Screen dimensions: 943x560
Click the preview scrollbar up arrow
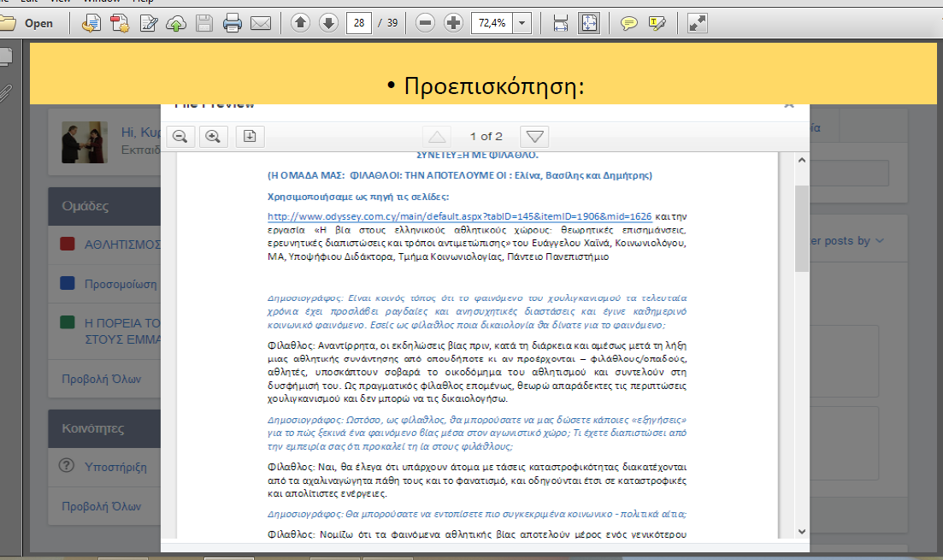[802, 160]
